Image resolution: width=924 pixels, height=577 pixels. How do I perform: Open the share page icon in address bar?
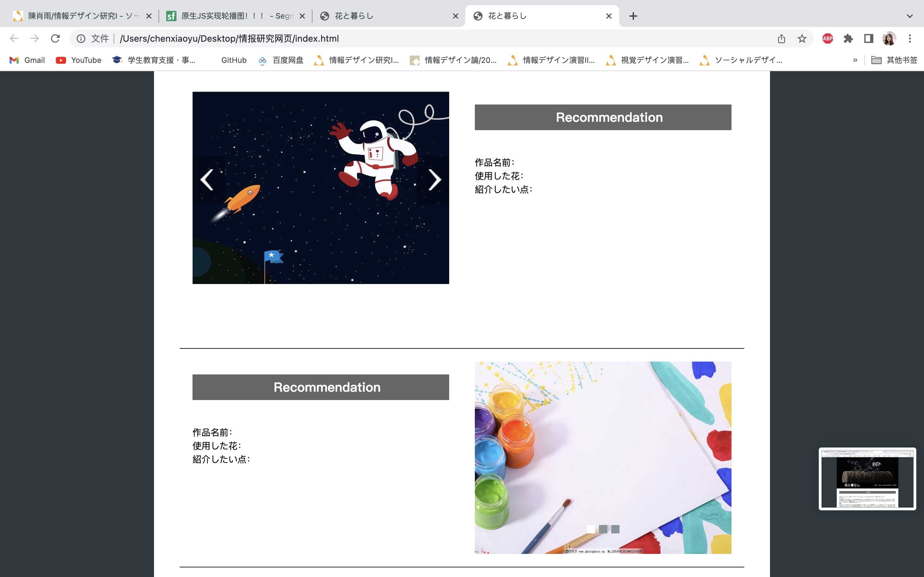click(781, 38)
